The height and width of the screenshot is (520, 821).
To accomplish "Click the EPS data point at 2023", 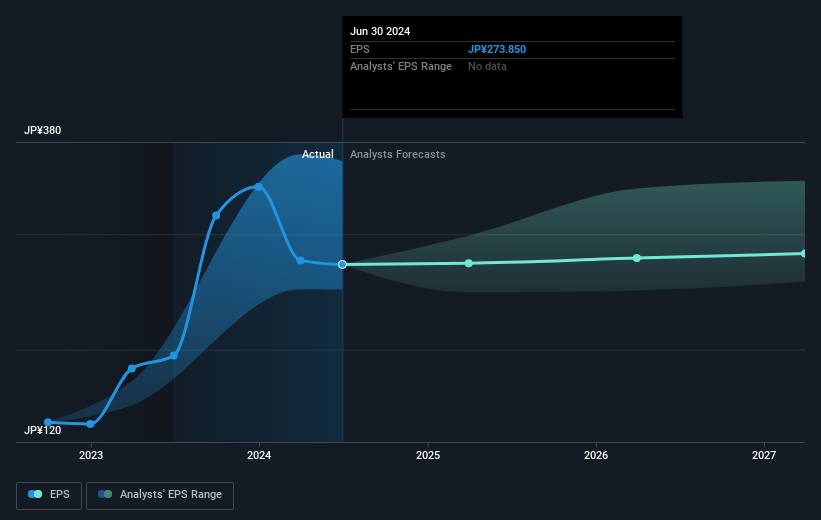I will tap(91, 424).
